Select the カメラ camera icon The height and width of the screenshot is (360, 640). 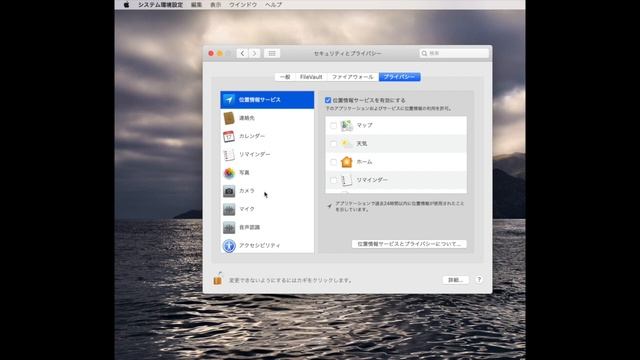tap(229, 191)
